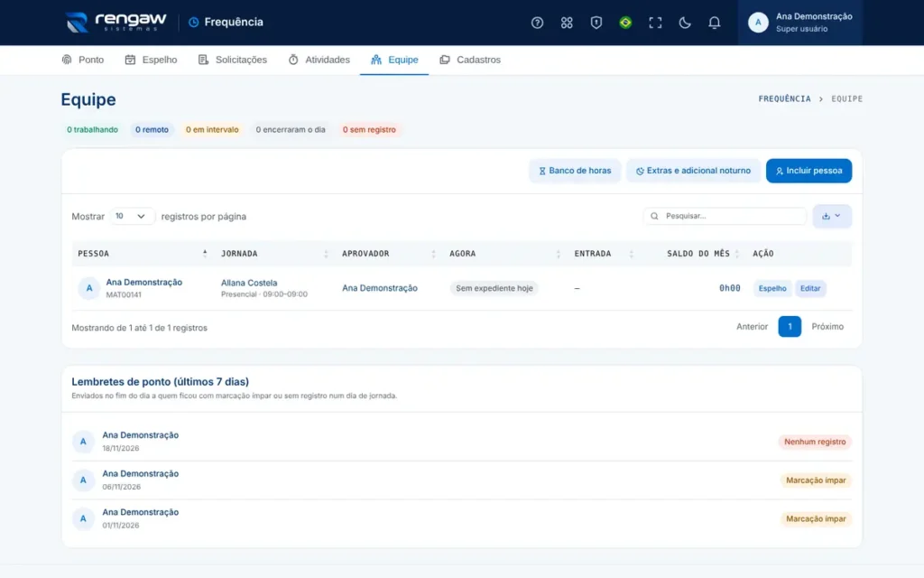This screenshot has width=924, height=578.
Task: Click the Incluir pessoa button
Action: pyautogui.click(x=808, y=171)
